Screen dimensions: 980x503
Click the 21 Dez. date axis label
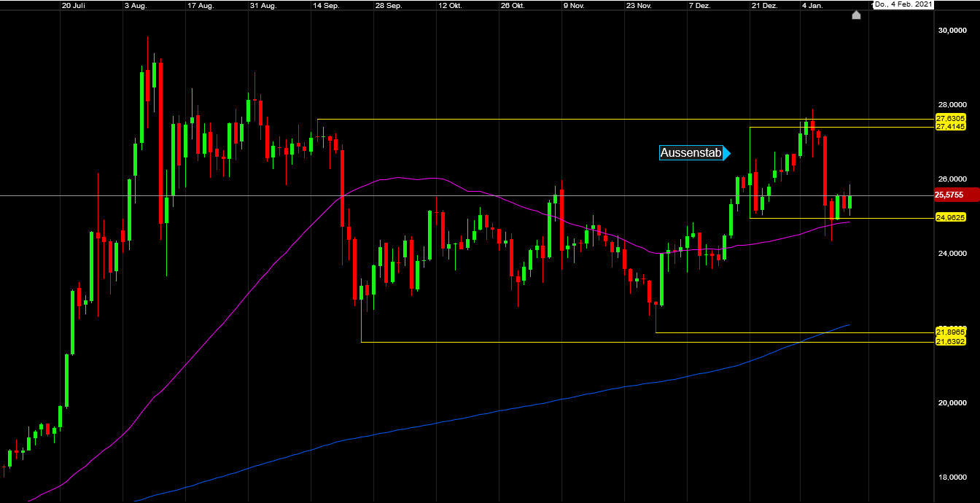pos(765,4)
